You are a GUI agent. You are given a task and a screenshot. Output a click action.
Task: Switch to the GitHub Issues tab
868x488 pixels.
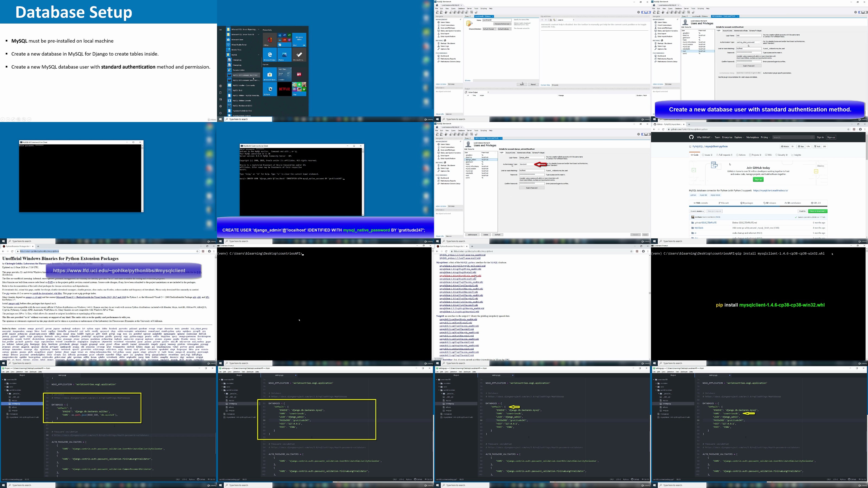pyautogui.click(x=707, y=155)
